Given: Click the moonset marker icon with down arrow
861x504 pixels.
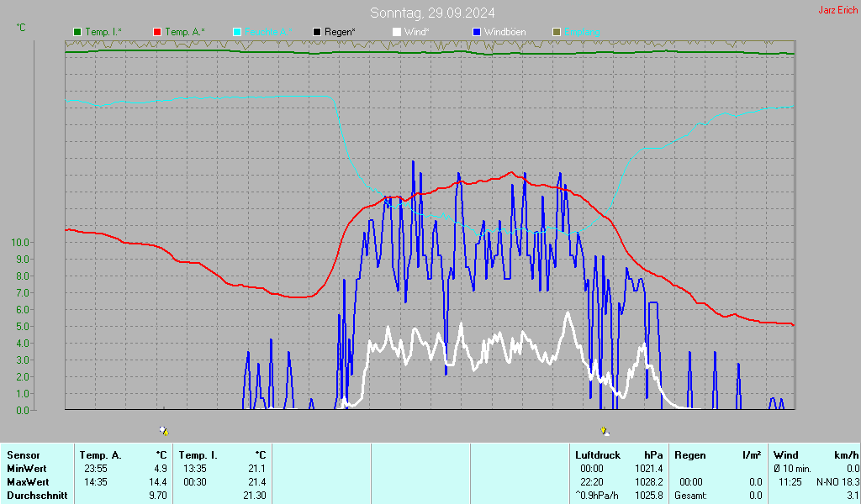Looking at the screenshot, I should tap(605, 431).
